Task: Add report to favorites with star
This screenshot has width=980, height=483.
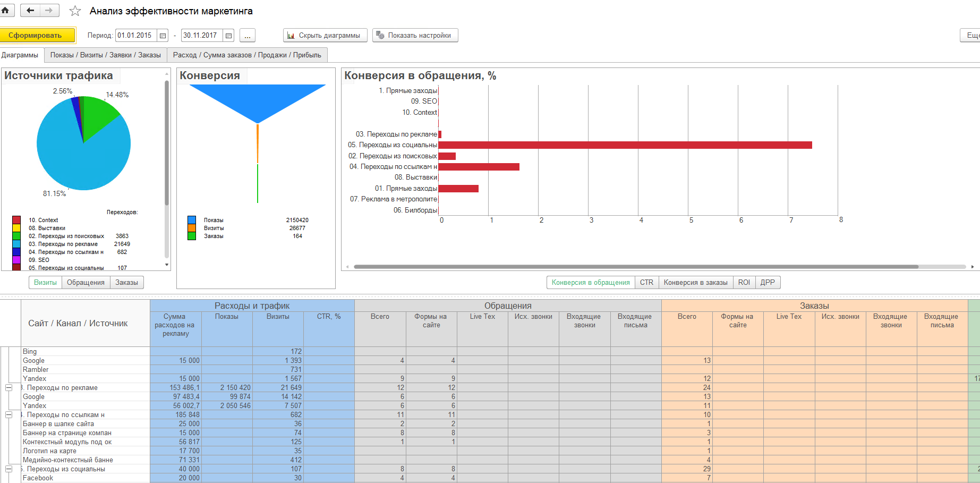Action: point(75,11)
